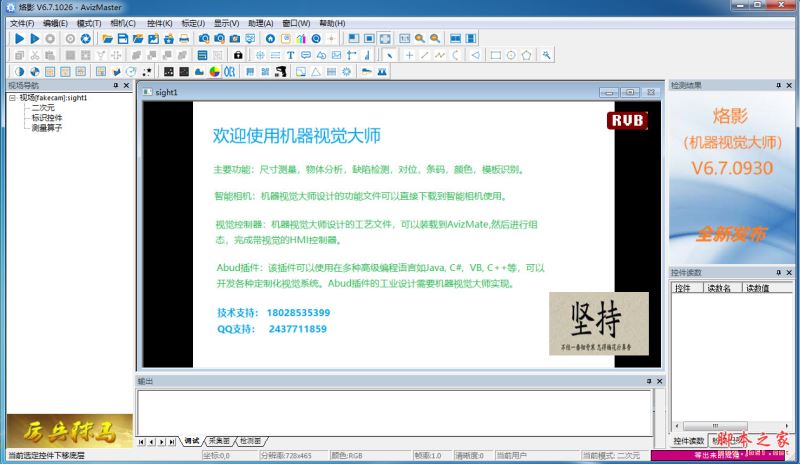Screen dimensions: 800x464
Task: Click the 读数名 column header
Action: click(x=722, y=288)
